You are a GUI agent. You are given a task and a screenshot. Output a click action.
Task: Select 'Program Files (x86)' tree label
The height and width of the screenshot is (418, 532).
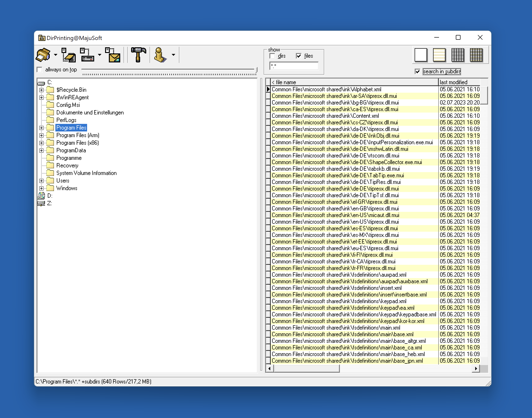pyautogui.click(x=77, y=143)
